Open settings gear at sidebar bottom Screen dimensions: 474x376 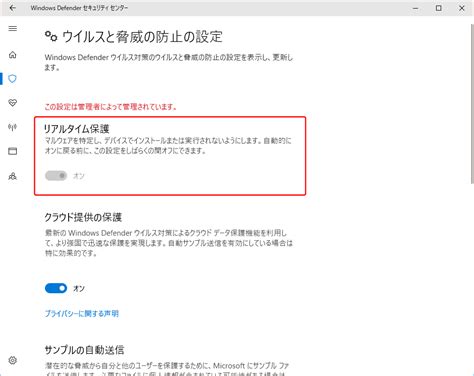[13, 360]
